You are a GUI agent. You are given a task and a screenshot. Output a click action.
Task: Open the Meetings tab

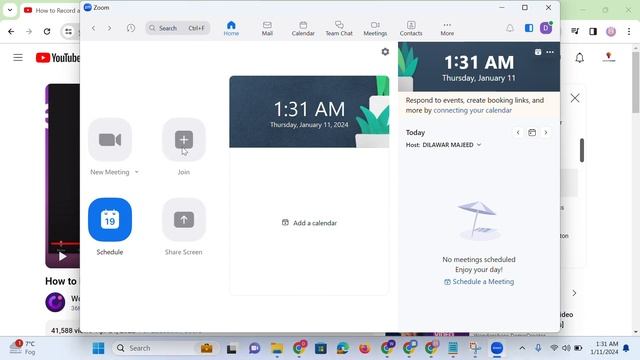click(x=375, y=28)
